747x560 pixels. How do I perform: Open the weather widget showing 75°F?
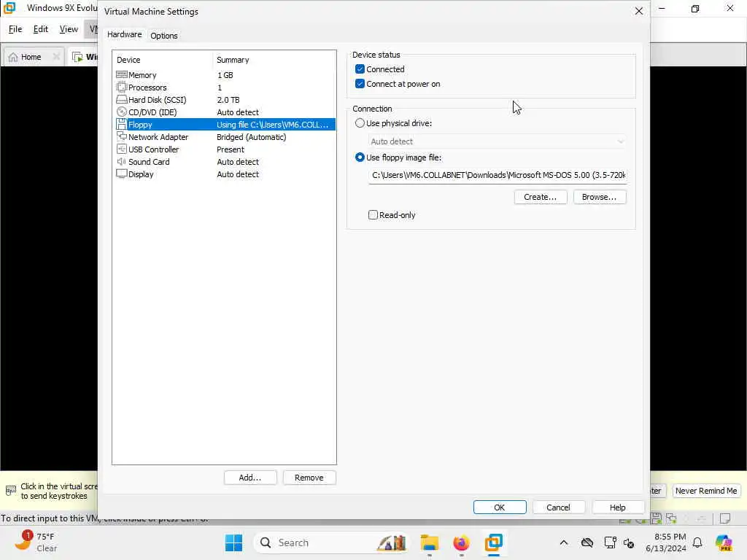tap(36, 542)
